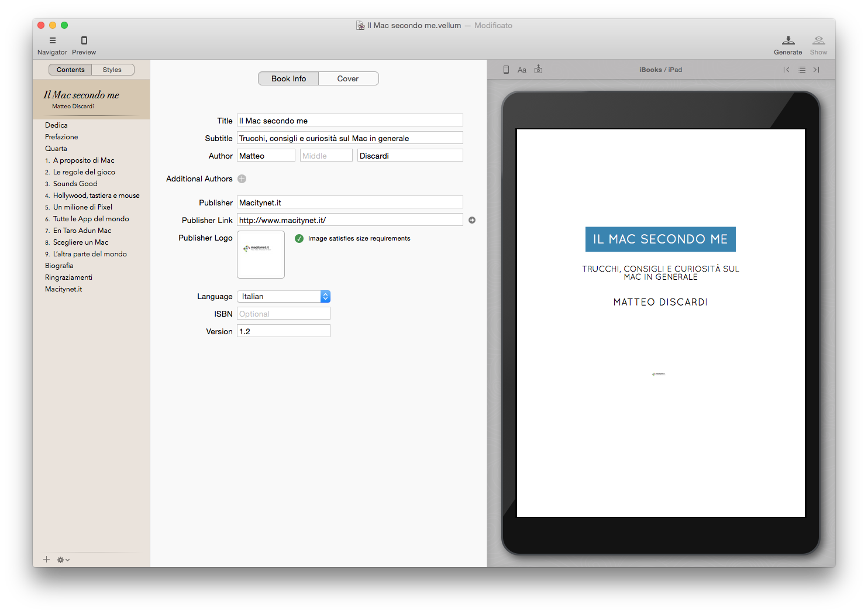
Task: Switch to the Styles tab
Action: pos(112,69)
